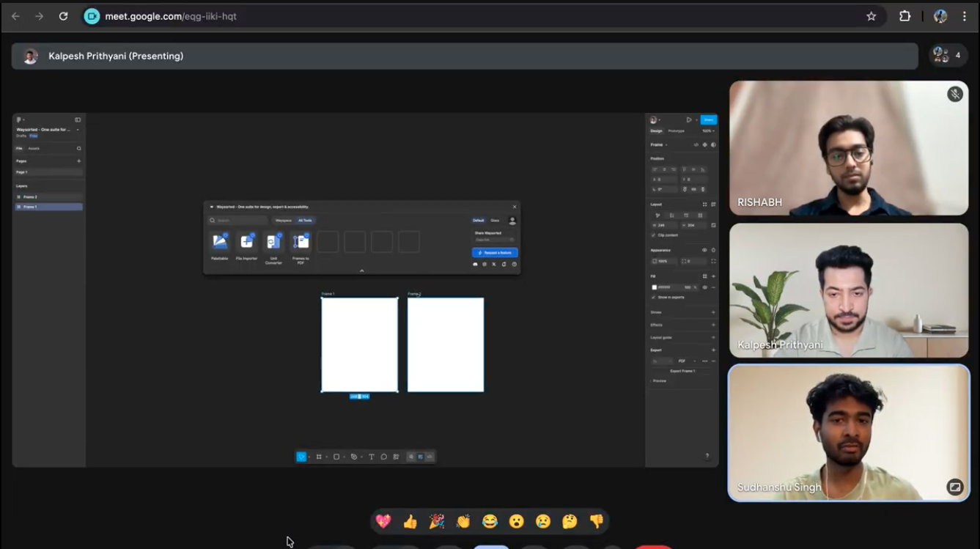Select the Comment tool
This screenshot has height=549, width=980.
click(x=383, y=457)
